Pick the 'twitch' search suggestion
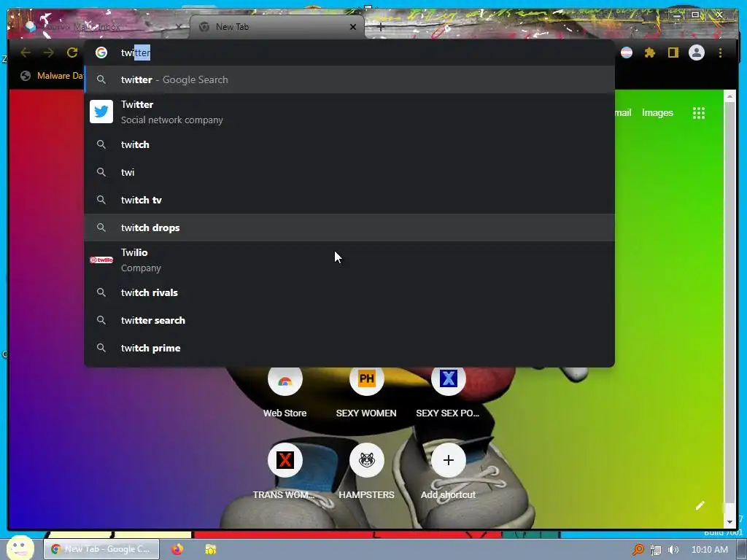This screenshot has height=560, width=747. (349, 144)
